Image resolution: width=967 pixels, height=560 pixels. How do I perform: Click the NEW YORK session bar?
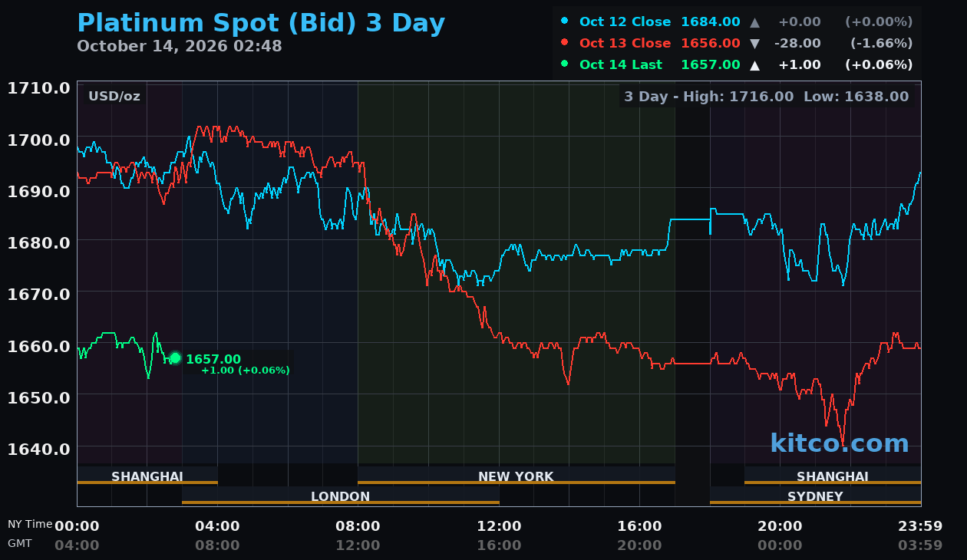point(516,476)
